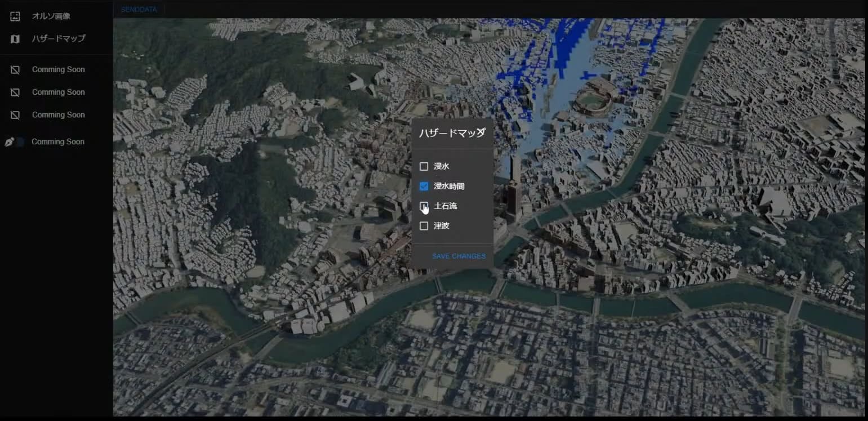Viewport: 868px width, 421px height.
Task: Tick the 土石流 checkbox
Action: (424, 206)
